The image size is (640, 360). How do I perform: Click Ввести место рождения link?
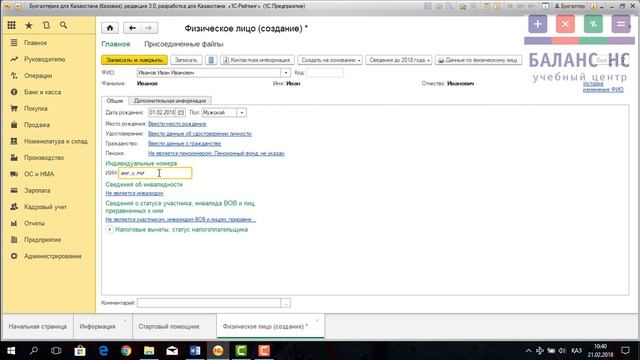coord(177,124)
